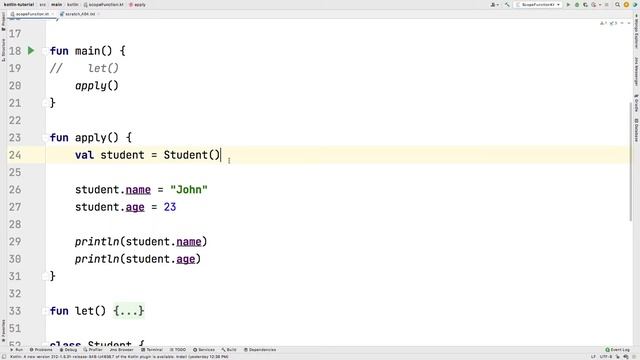
Task: Open the Jms Browser tool window
Action: coord(121,350)
